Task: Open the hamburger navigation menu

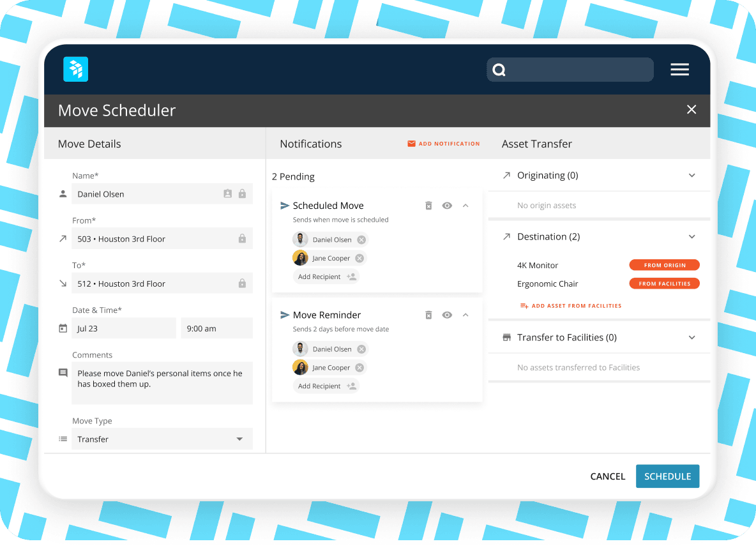Action: (x=679, y=69)
